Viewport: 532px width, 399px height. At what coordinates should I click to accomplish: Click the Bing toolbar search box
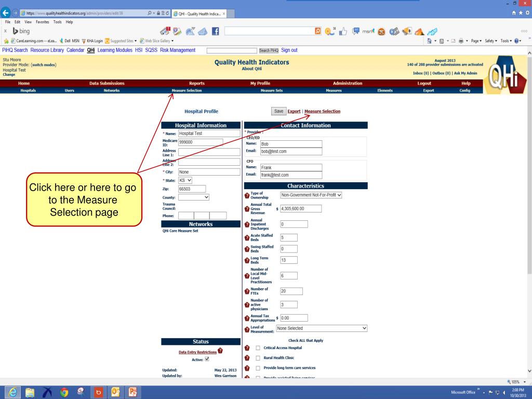[x=270, y=31]
